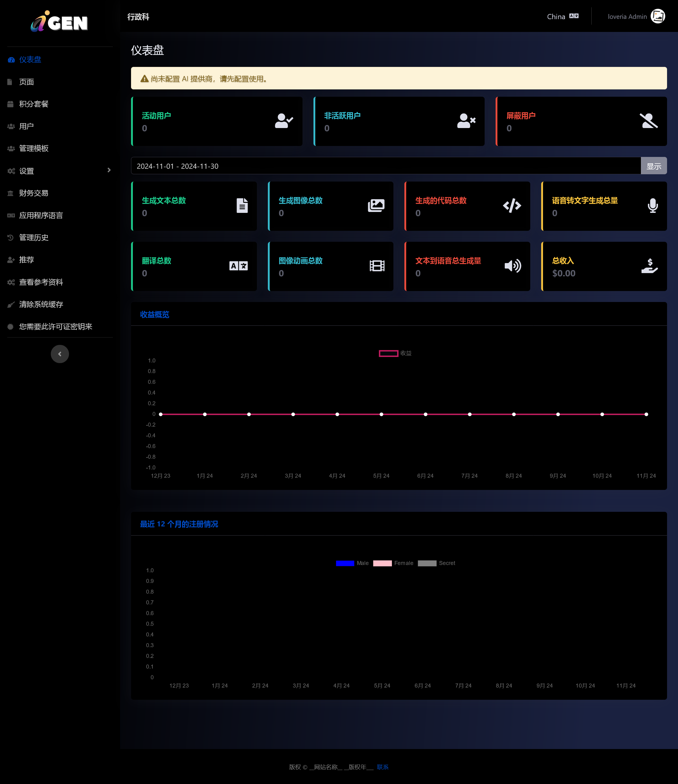
Task: Click the speaker icon on 文本到语音 card
Action: (512, 266)
